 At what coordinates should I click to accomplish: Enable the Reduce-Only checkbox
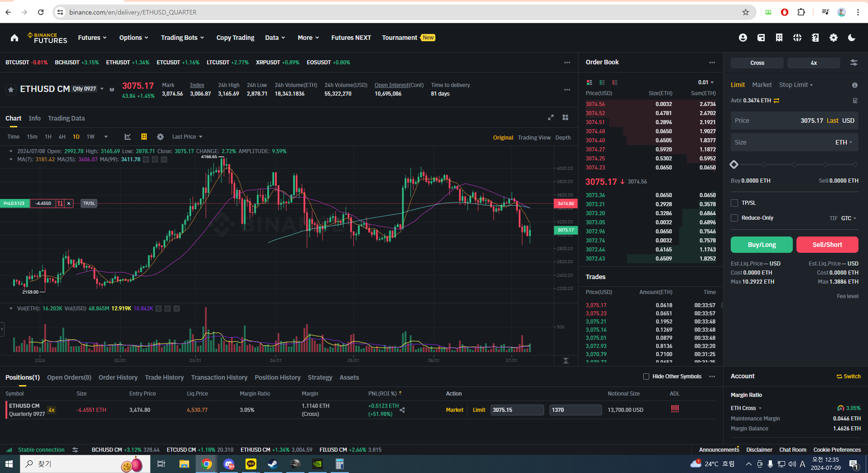[734, 218]
